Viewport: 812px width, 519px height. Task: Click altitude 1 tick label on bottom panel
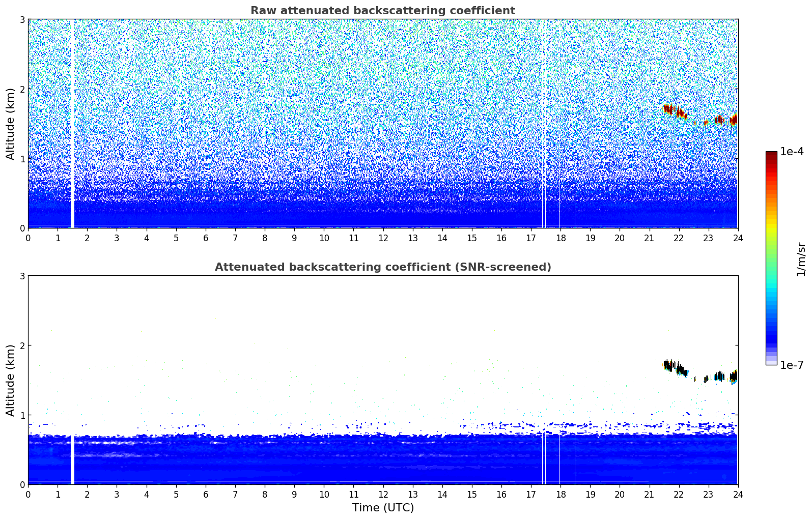tap(22, 415)
